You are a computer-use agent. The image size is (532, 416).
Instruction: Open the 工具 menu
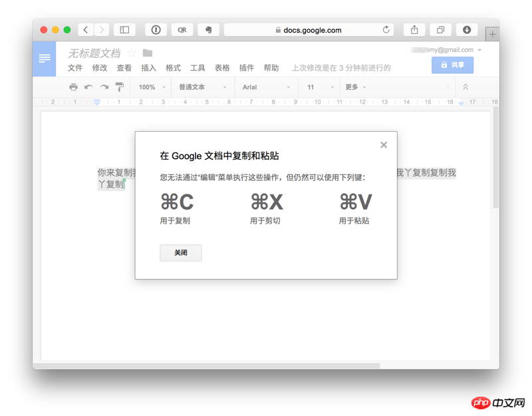[x=198, y=68]
